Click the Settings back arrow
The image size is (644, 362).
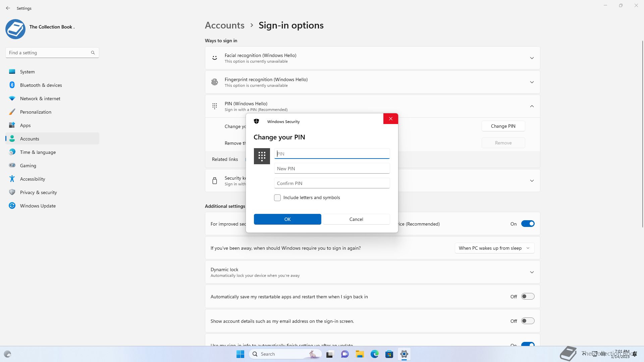click(8, 8)
